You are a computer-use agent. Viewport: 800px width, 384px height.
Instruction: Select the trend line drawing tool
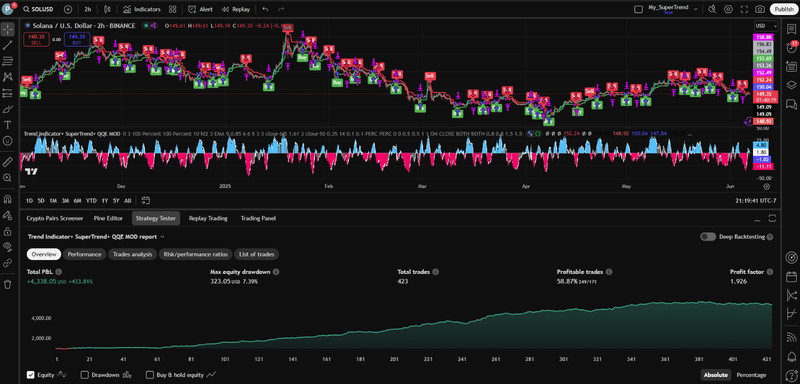[x=8, y=45]
